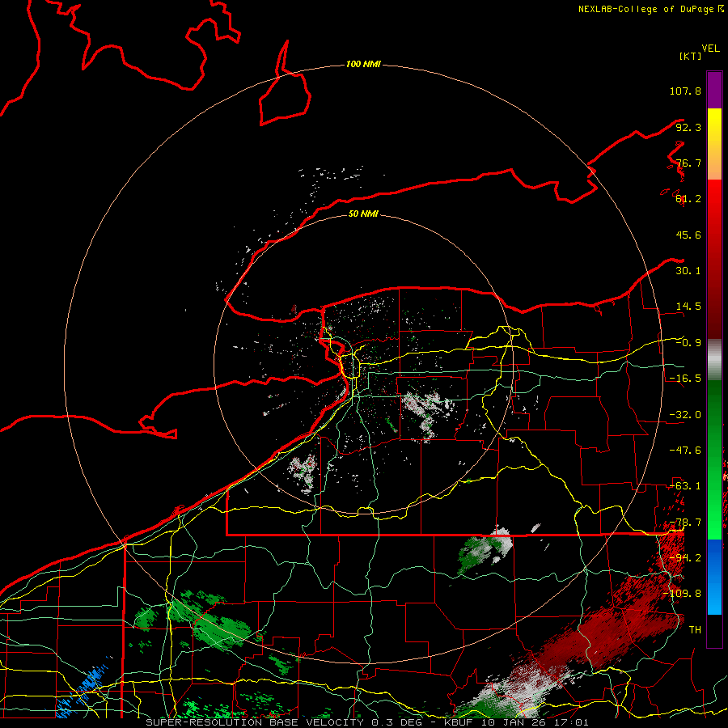Click the TH label on the legend
Screen dimensions: 728x728
click(x=695, y=630)
